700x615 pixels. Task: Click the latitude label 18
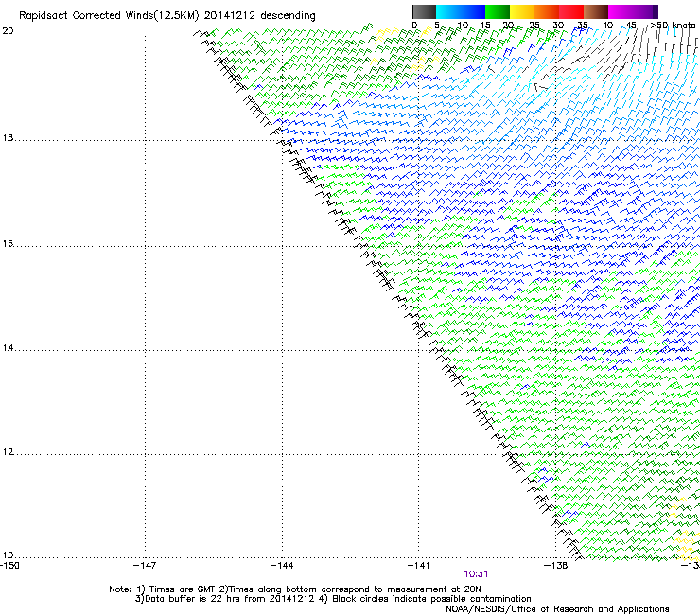pyautogui.click(x=8, y=138)
